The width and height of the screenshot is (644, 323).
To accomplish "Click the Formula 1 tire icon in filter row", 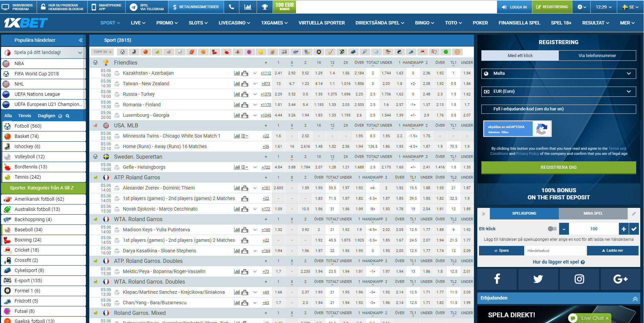I will pos(318,52).
